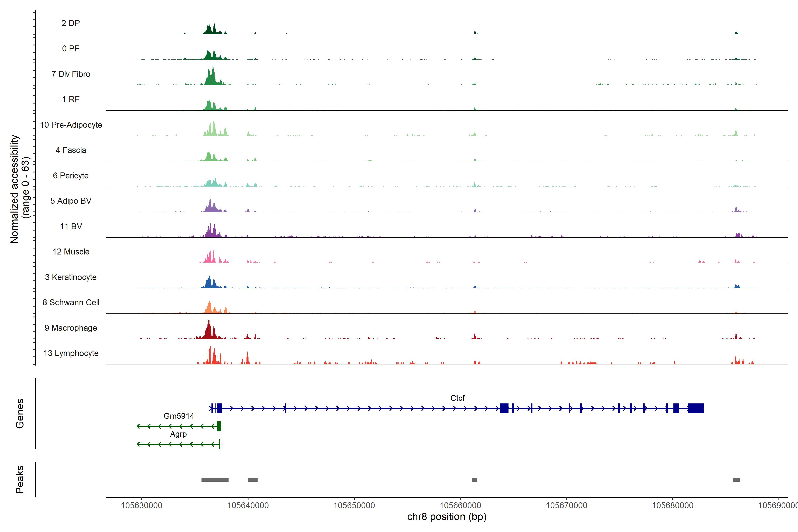Click the 105630000 axis tick label
Viewport: 798px width, 532px height.
pyautogui.click(x=141, y=505)
